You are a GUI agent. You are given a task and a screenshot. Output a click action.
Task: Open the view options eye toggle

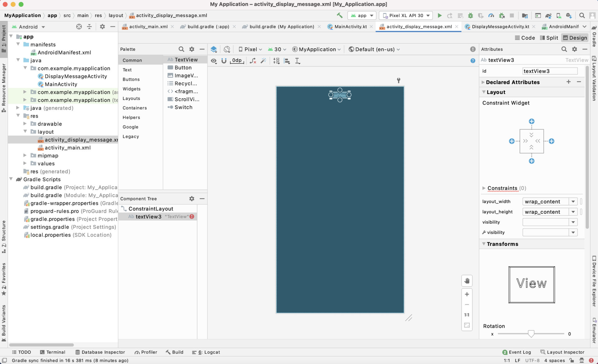tap(214, 61)
